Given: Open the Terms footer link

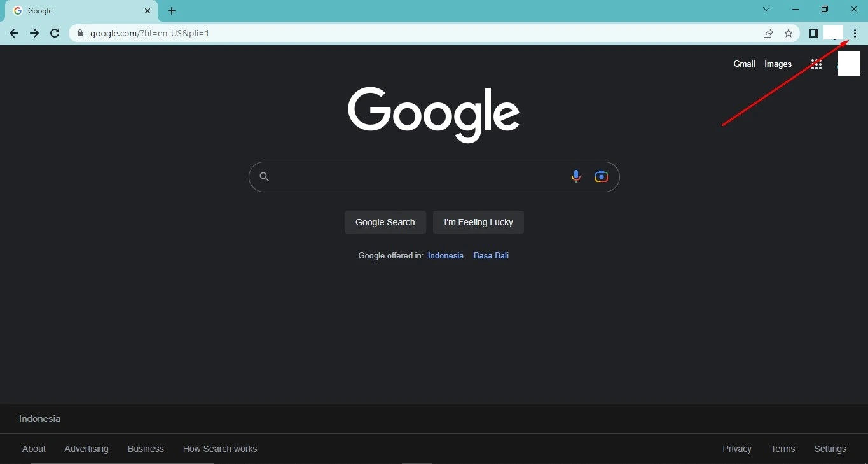Looking at the screenshot, I should [x=783, y=449].
